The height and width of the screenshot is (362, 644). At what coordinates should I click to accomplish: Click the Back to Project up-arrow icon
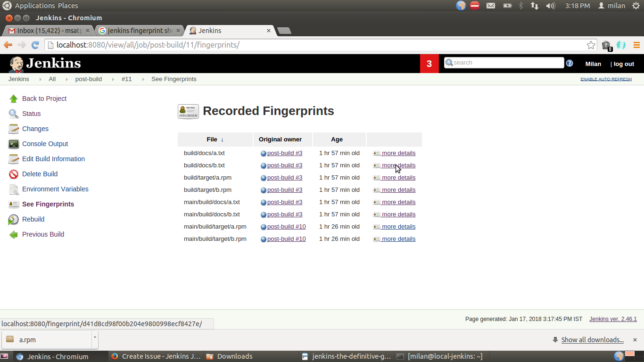[x=14, y=99]
